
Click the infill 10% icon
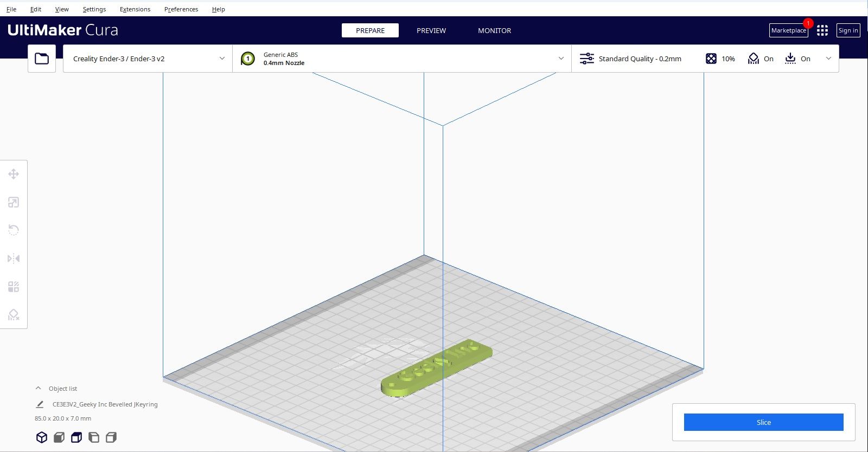point(711,59)
